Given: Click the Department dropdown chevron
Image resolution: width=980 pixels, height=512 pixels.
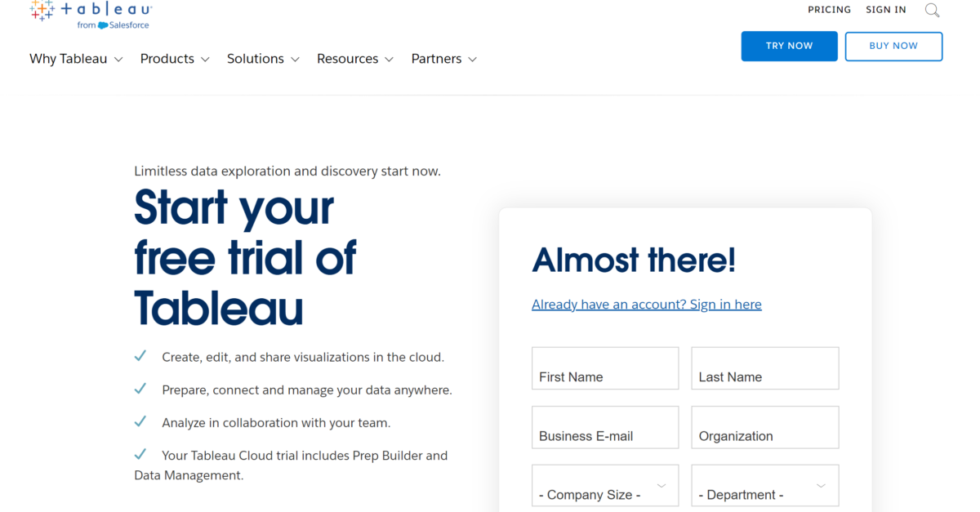Looking at the screenshot, I should [x=820, y=485].
